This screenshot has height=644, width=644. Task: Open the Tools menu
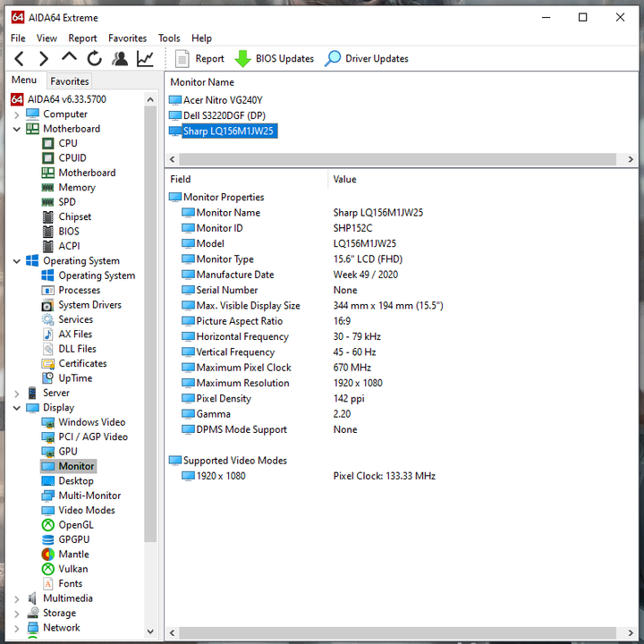point(169,38)
